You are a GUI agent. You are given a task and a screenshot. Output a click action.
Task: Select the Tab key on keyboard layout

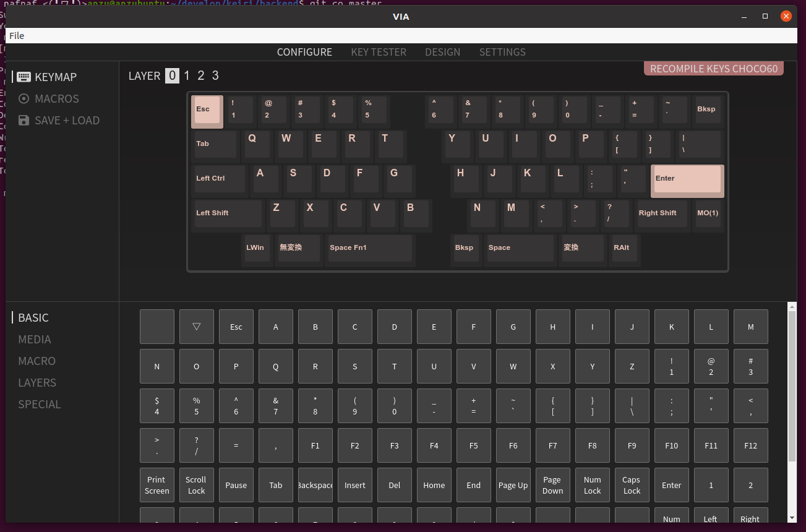pyautogui.click(x=215, y=145)
